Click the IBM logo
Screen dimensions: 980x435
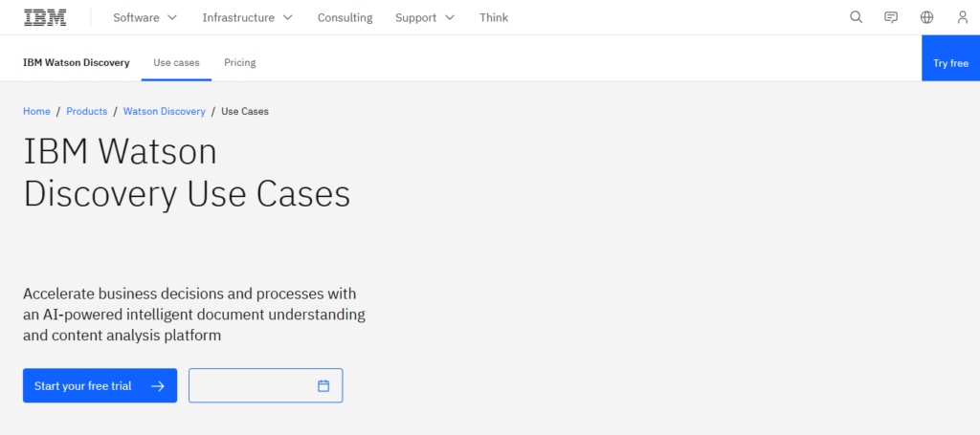(x=45, y=17)
